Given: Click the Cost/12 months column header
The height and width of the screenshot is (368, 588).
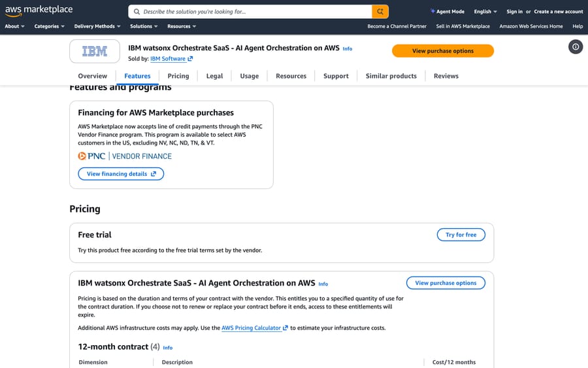Looking at the screenshot, I should coord(454,362).
